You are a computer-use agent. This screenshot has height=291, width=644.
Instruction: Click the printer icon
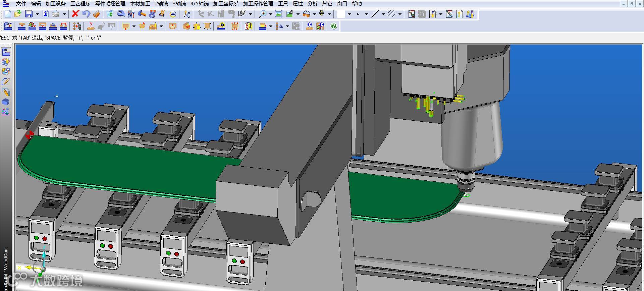[56, 14]
